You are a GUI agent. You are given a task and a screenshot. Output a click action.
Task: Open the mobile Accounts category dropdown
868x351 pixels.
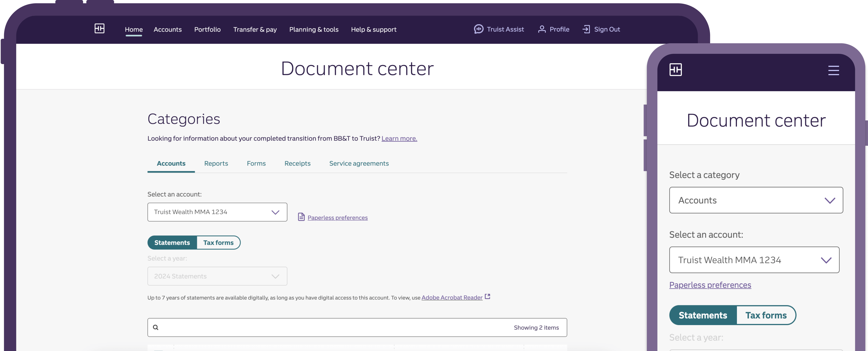[x=756, y=200]
